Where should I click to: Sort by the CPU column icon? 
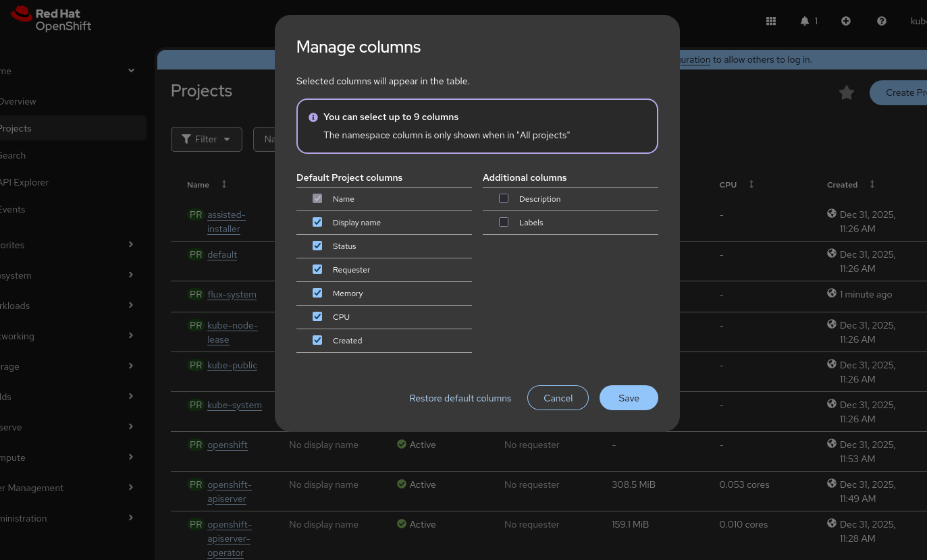751,184
